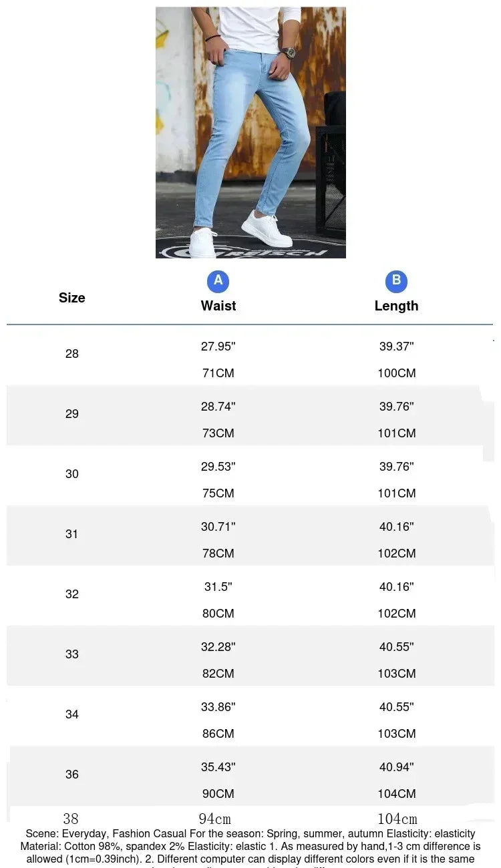Click size 38 row label

pos(71,819)
